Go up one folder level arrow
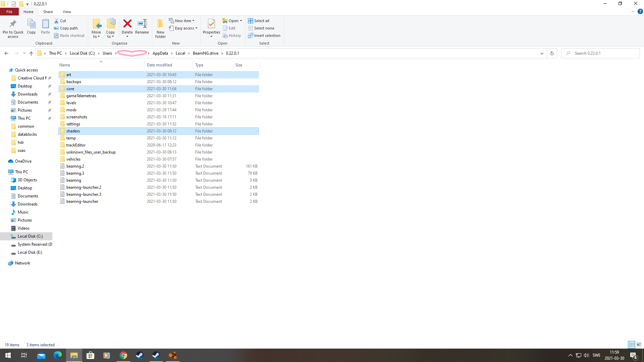The image size is (644, 362). (x=31, y=53)
